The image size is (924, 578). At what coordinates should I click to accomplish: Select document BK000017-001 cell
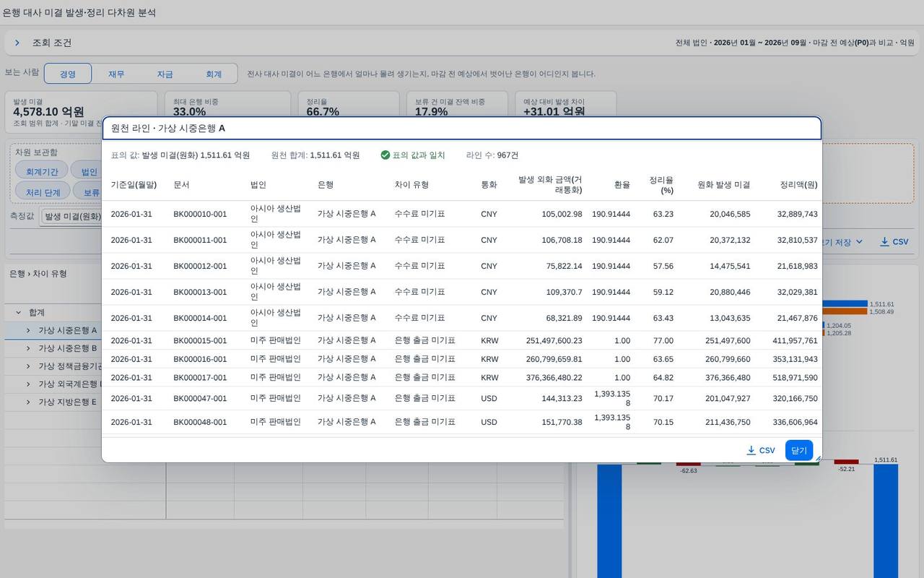(x=200, y=377)
